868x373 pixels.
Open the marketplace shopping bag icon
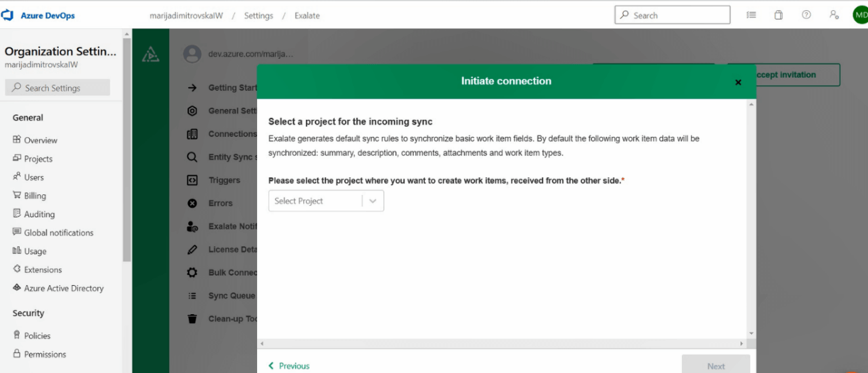[x=779, y=15]
